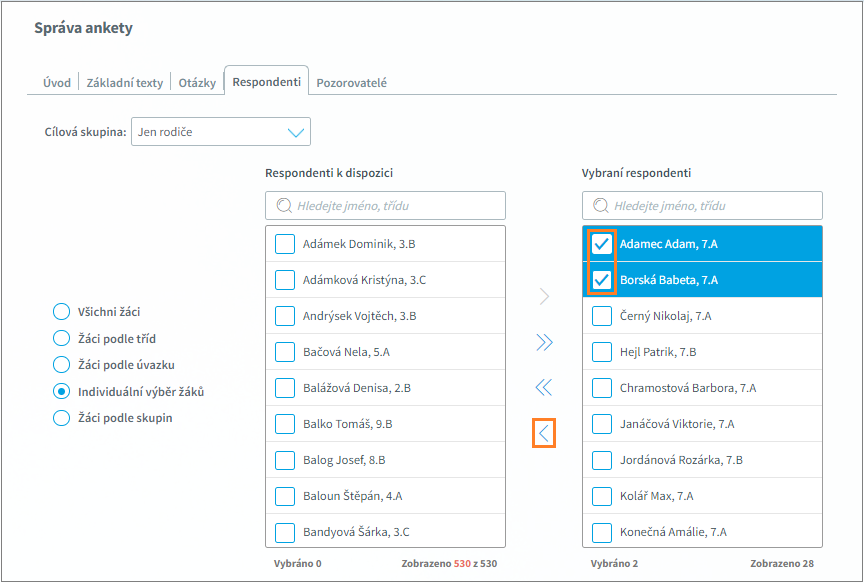
Task: Tick checkbox for Adámková Kristýna, 3.C
Action: (285, 279)
